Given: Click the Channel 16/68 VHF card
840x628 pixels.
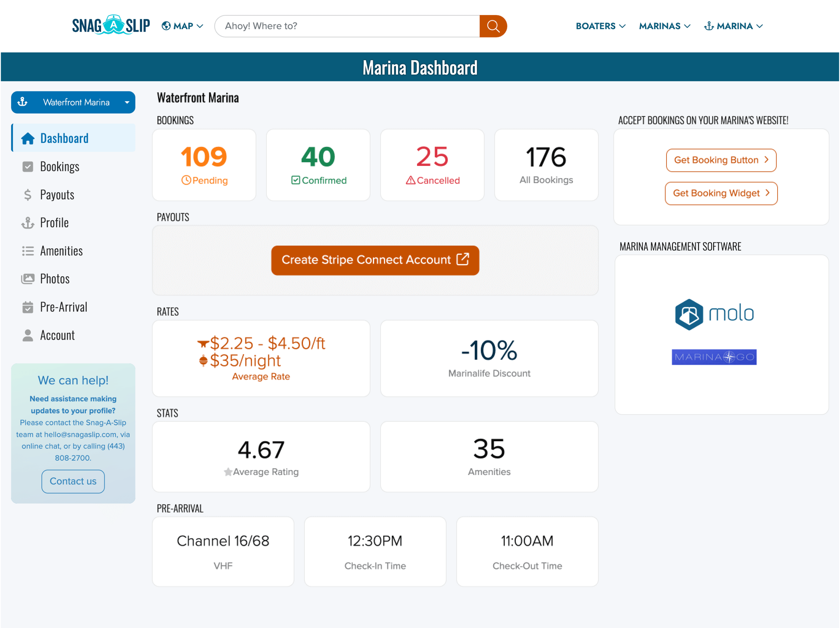Looking at the screenshot, I should click(x=223, y=551).
